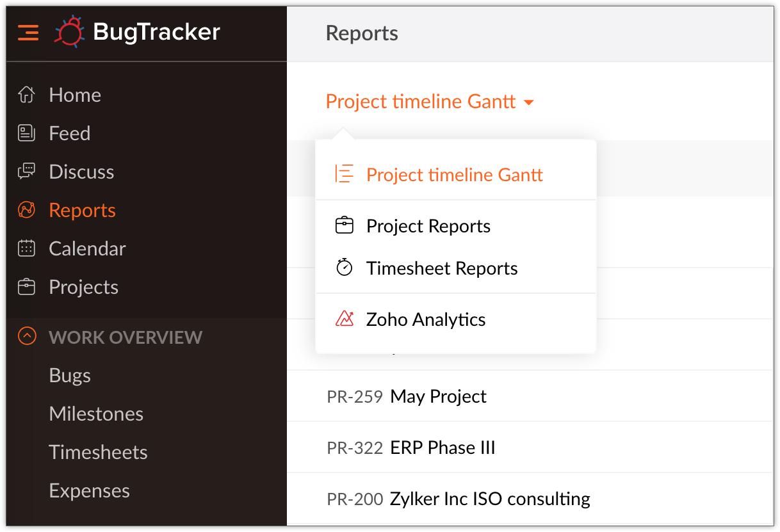Click the Reports chart icon

click(x=26, y=209)
